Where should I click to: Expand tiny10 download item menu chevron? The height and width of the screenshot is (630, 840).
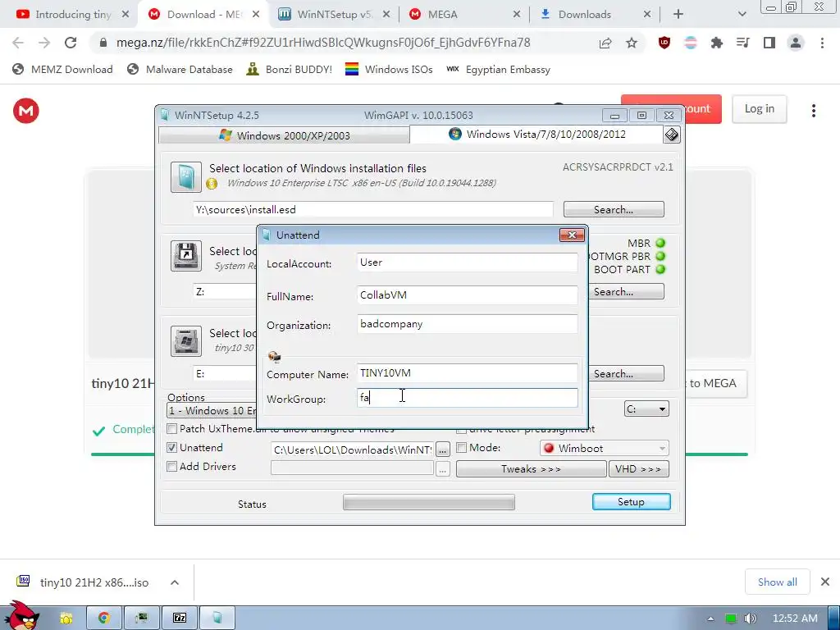175,582
